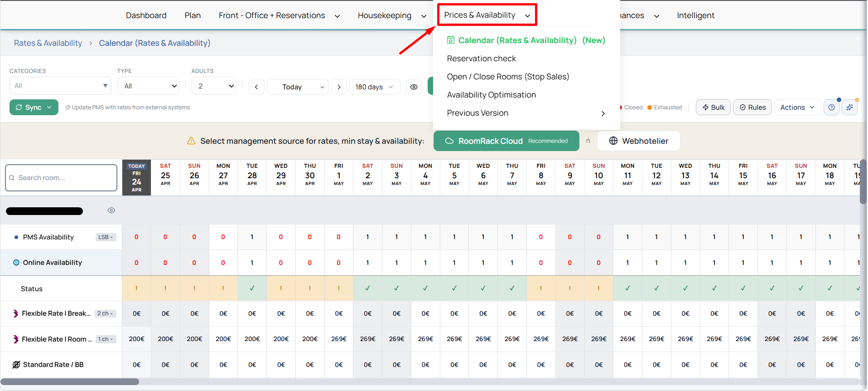Toggle room category eye visibility icon
Image resolution: width=868 pixels, height=391 pixels.
coord(111,210)
